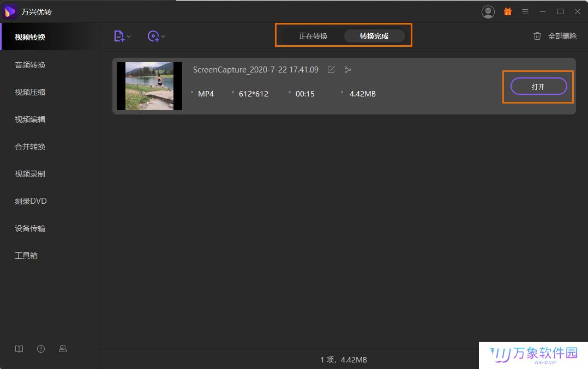Image resolution: width=588 pixels, height=369 pixels.
Task: Open the converted file with 打开 button
Action: click(538, 87)
